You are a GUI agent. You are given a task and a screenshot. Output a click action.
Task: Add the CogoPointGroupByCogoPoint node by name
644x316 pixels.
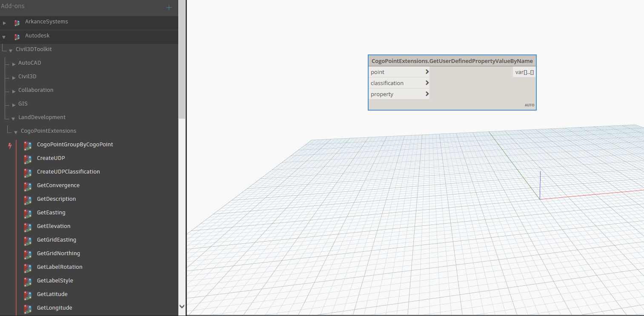pyautogui.click(x=75, y=145)
